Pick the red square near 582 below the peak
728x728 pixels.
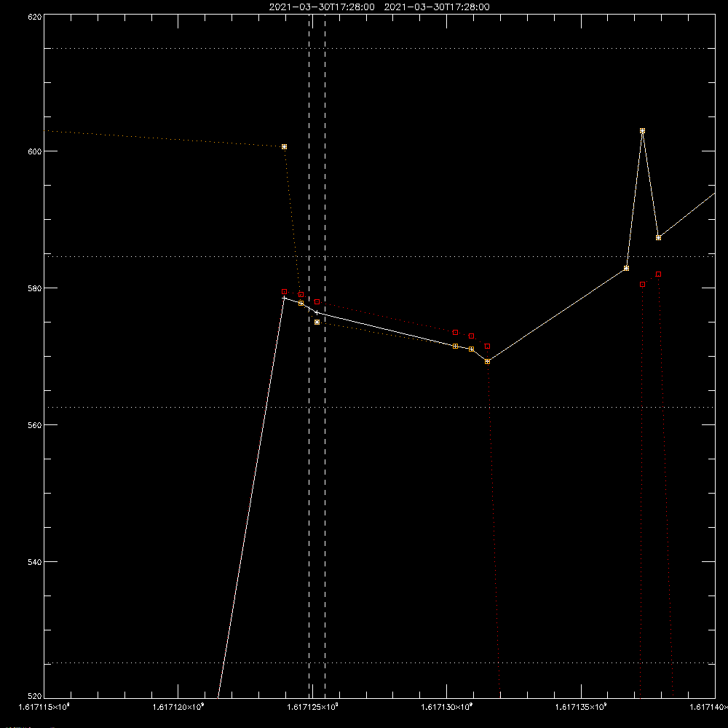tap(658, 274)
